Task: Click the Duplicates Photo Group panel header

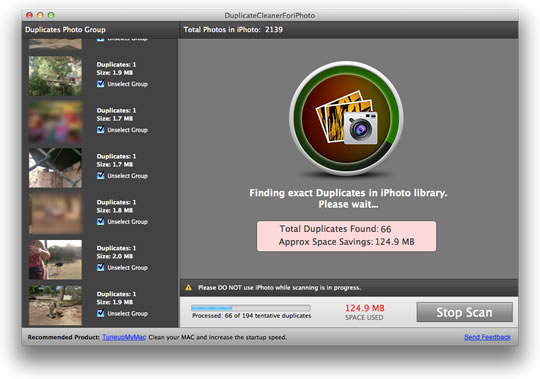Action: (65, 30)
